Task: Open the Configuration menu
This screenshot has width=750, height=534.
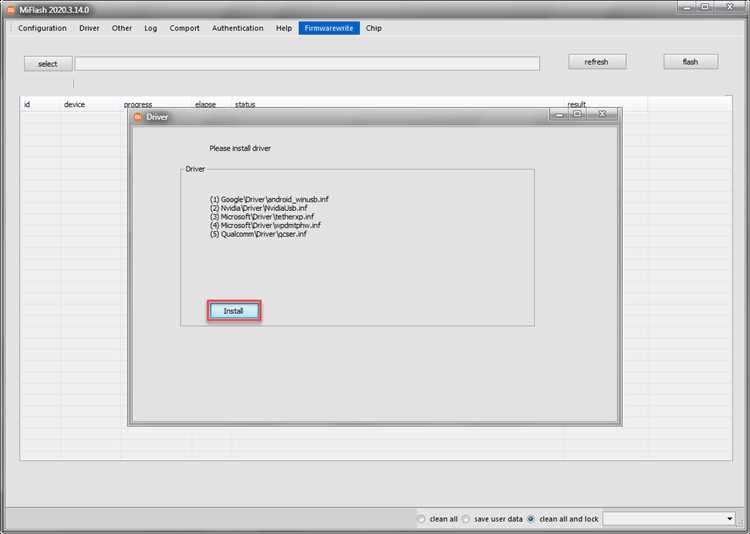Action: 42,28
